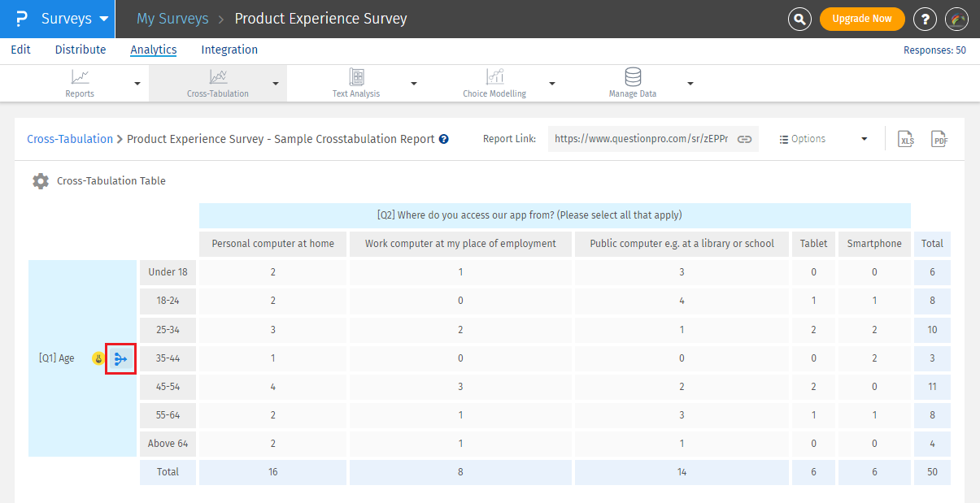The height and width of the screenshot is (503, 980).
Task: Swap pivot axes using the highlighted arrow icon
Action: [120, 358]
